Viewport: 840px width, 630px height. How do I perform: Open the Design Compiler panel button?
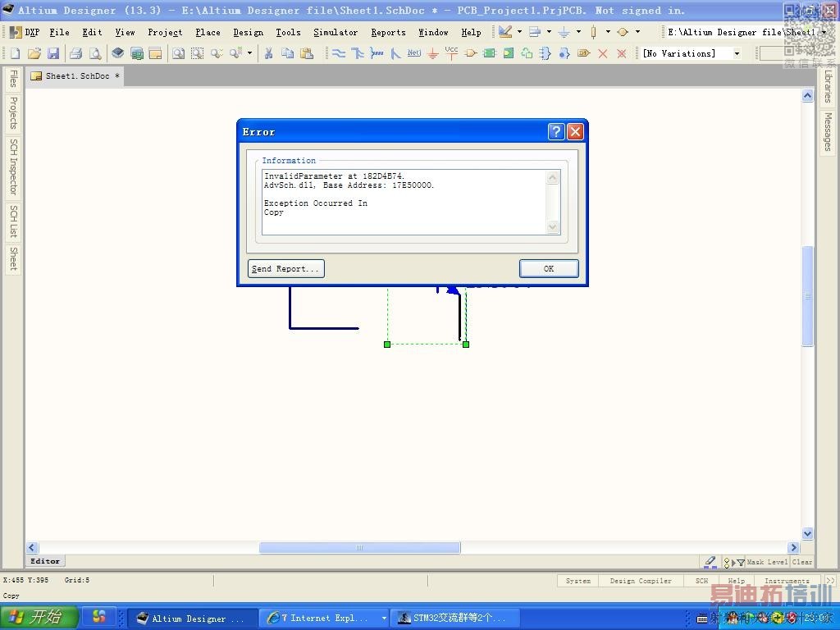[x=641, y=581]
